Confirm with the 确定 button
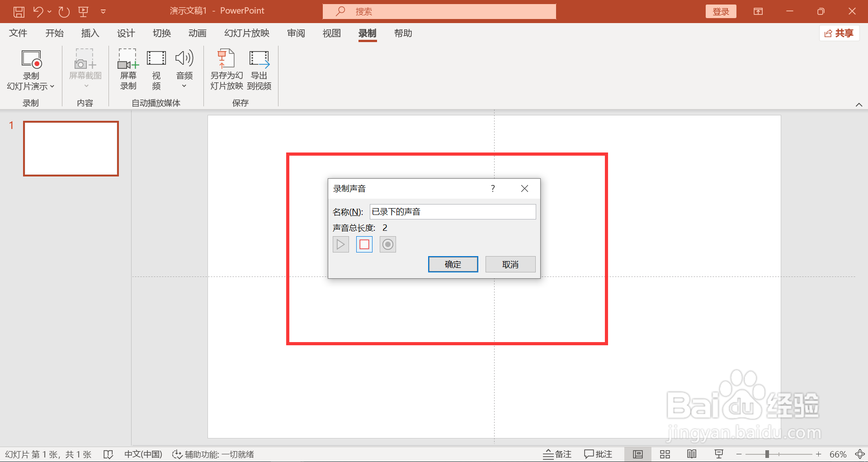 (x=453, y=264)
